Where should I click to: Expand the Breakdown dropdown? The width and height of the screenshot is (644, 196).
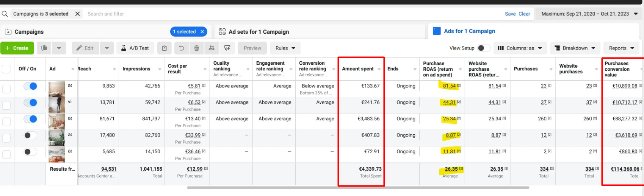coord(575,48)
